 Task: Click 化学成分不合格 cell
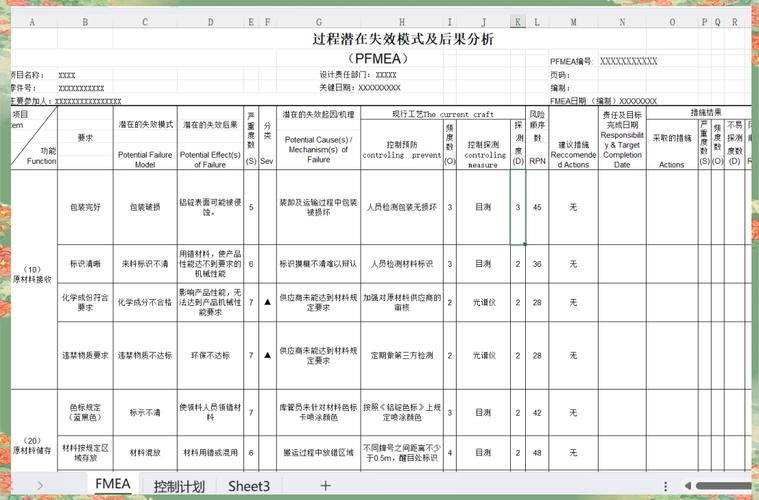(145, 303)
